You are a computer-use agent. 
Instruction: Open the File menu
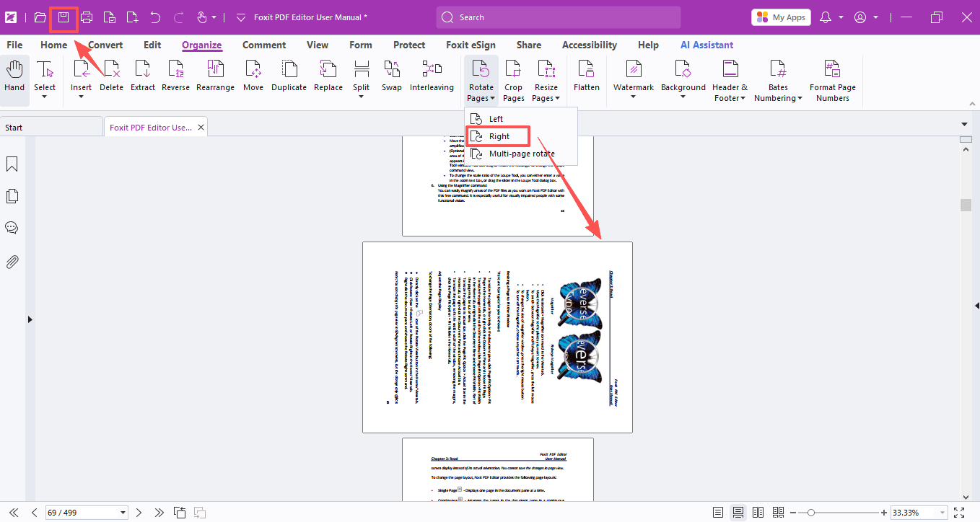point(14,45)
